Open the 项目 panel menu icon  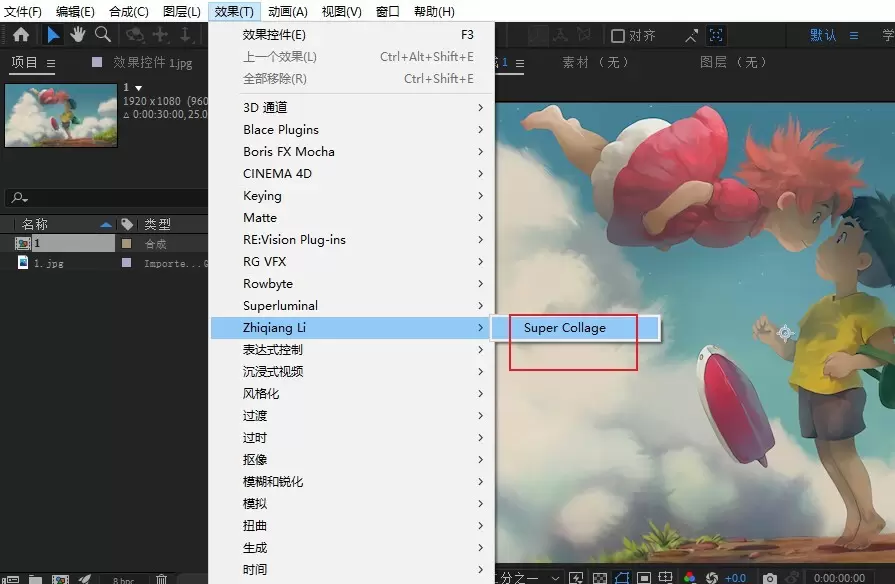click(x=51, y=63)
